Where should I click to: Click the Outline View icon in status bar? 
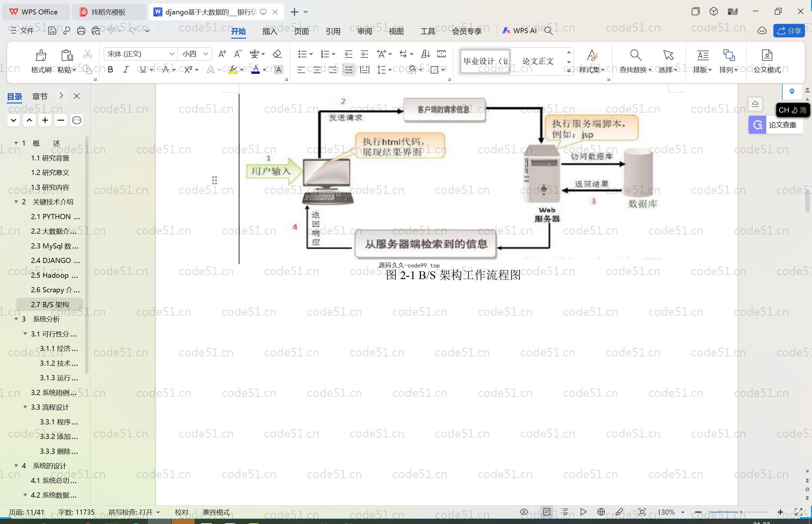click(x=565, y=512)
